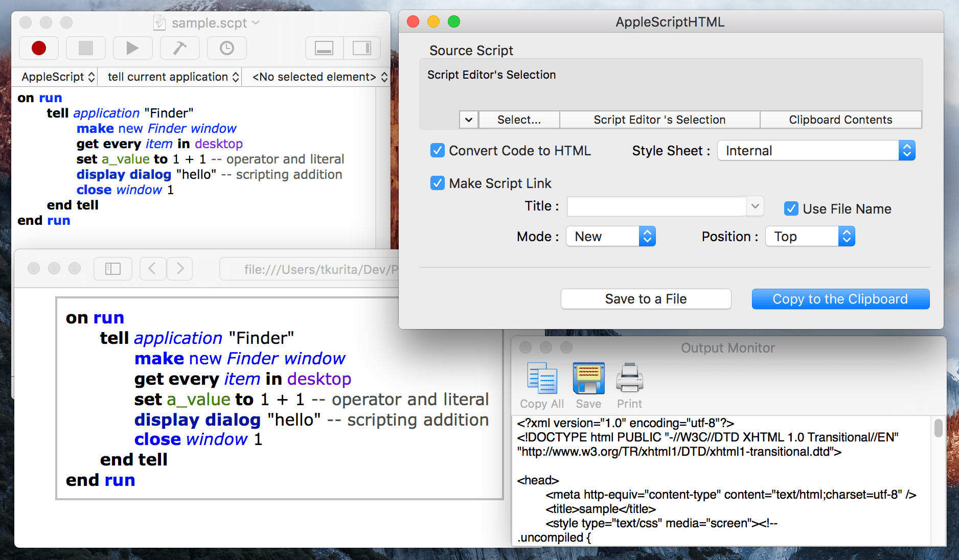
Task: Click the Record button in Script Editor
Action: tap(38, 48)
